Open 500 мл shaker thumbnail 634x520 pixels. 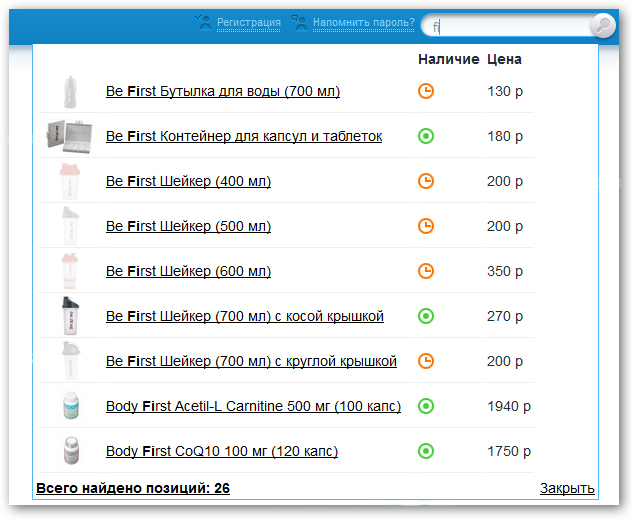[70, 226]
